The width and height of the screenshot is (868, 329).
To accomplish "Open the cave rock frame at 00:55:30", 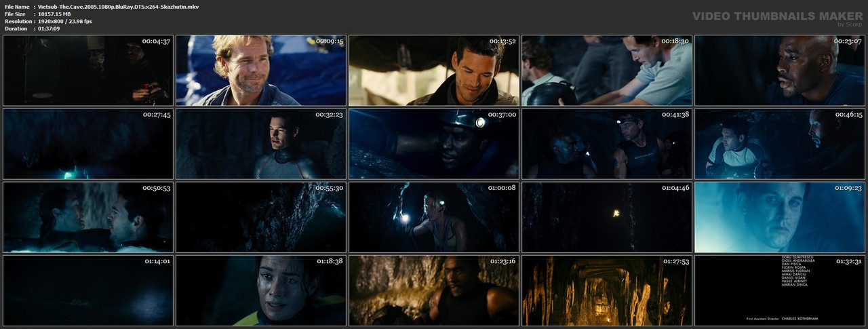I will click(261, 217).
